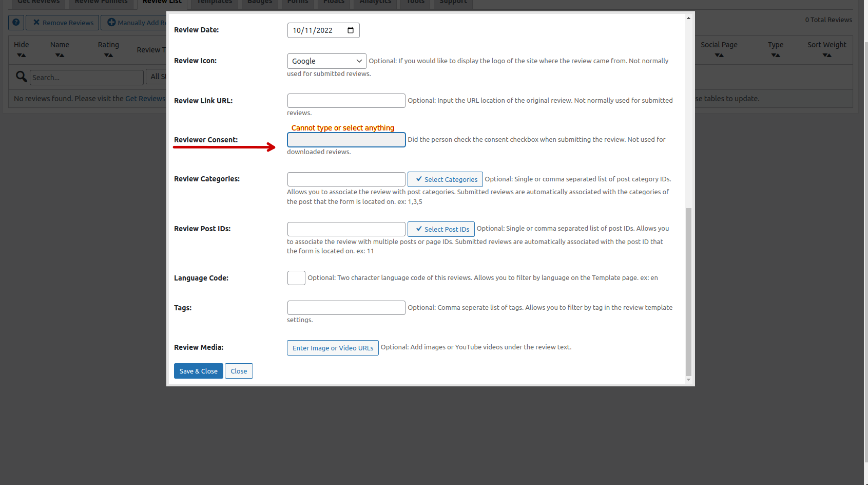Click the dialog scrollbar down arrow
This screenshot has width=868, height=485.
pos(688,380)
